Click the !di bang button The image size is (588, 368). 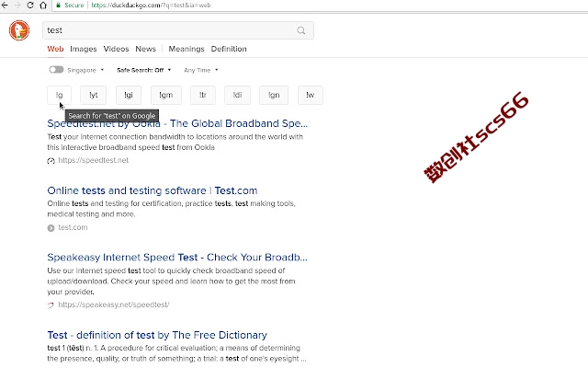tap(237, 95)
